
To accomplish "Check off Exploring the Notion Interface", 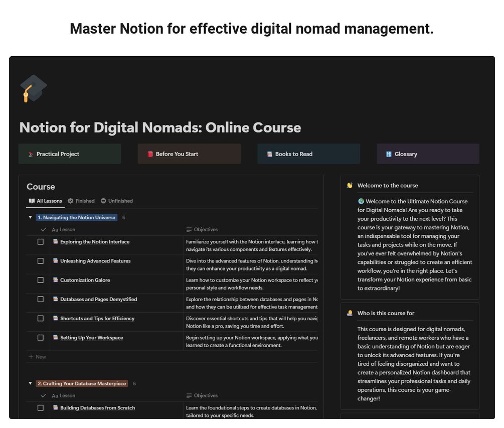I will click(x=41, y=242).
